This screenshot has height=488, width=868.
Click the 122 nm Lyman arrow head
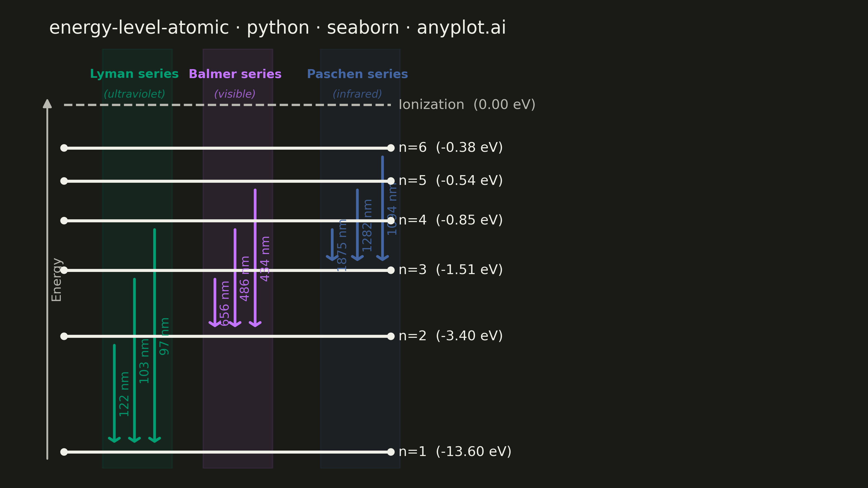114,439
